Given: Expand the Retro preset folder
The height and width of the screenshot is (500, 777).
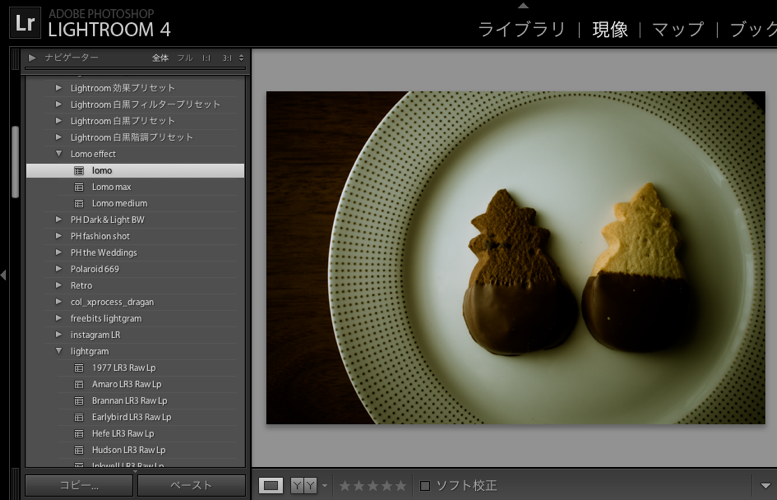Looking at the screenshot, I should (58, 285).
